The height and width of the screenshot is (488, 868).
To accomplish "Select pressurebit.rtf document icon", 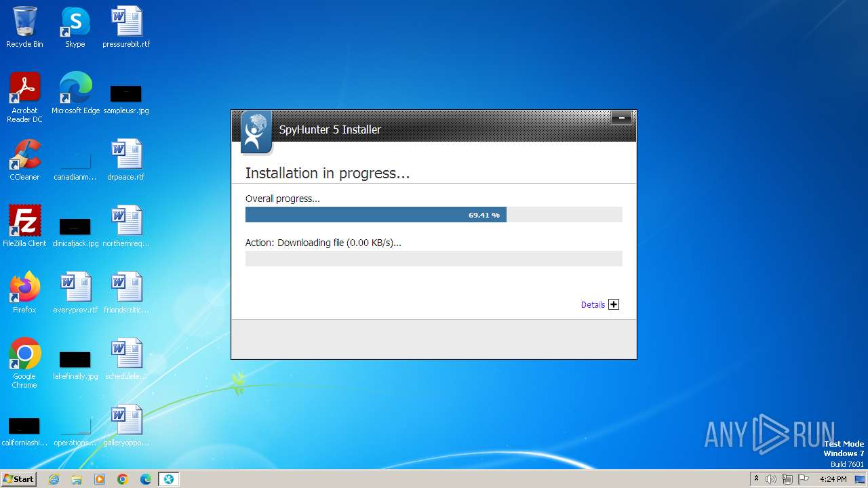I will [126, 28].
